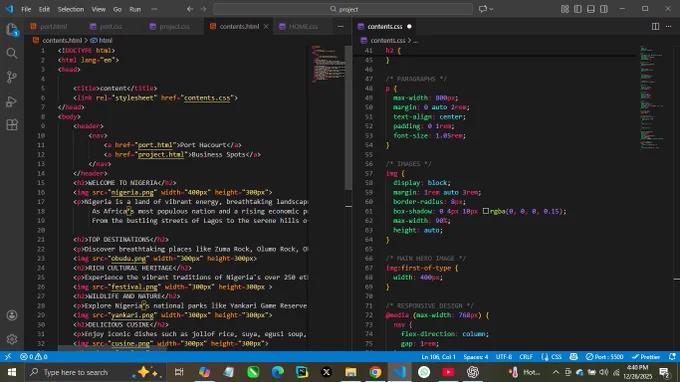Change end of line sequence CRLF

coord(526,357)
